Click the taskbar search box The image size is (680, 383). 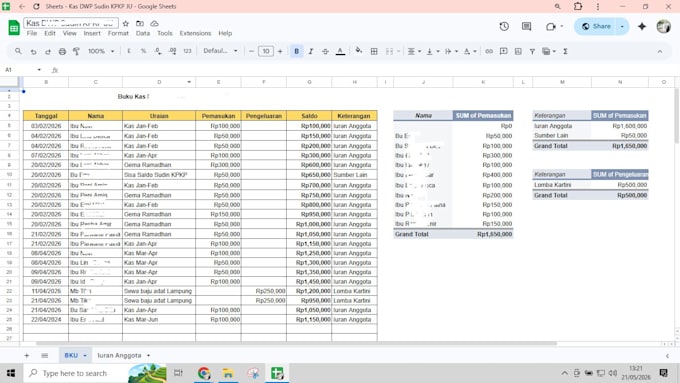(74, 373)
